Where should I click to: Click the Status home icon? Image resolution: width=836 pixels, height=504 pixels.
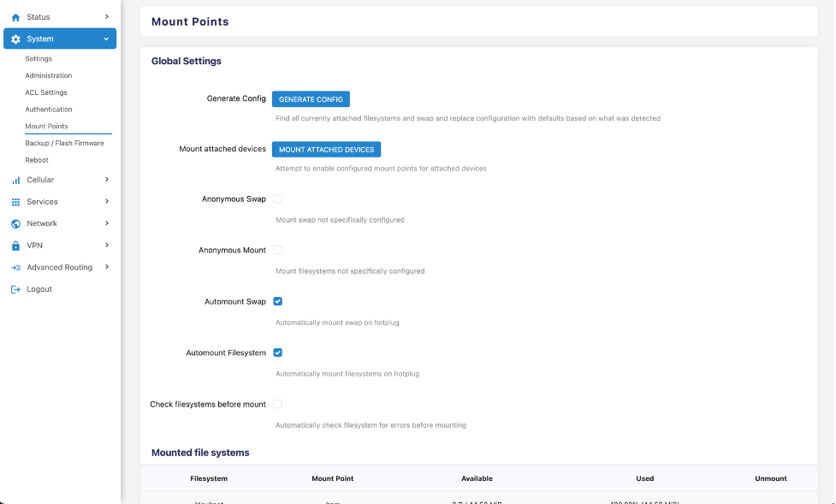(x=15, y=17)
